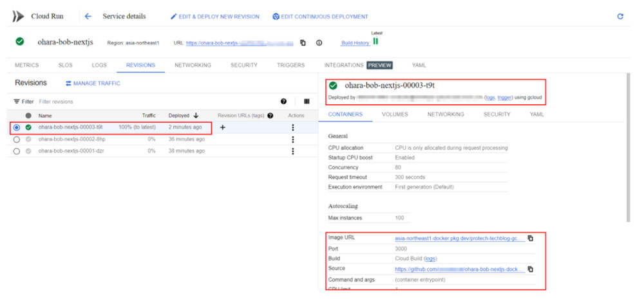Click the pencil Edit & Deploy icon
Screen dimensions: 644x299
point(174,17)
